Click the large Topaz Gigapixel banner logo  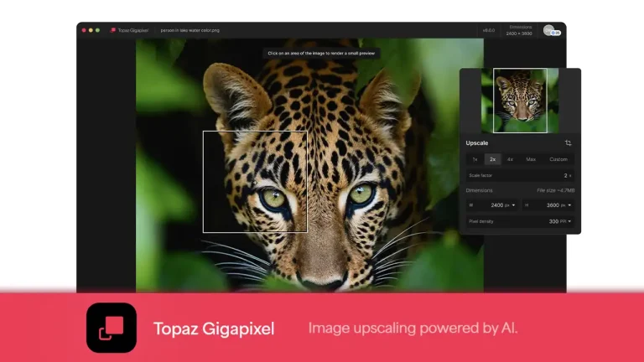112,328
